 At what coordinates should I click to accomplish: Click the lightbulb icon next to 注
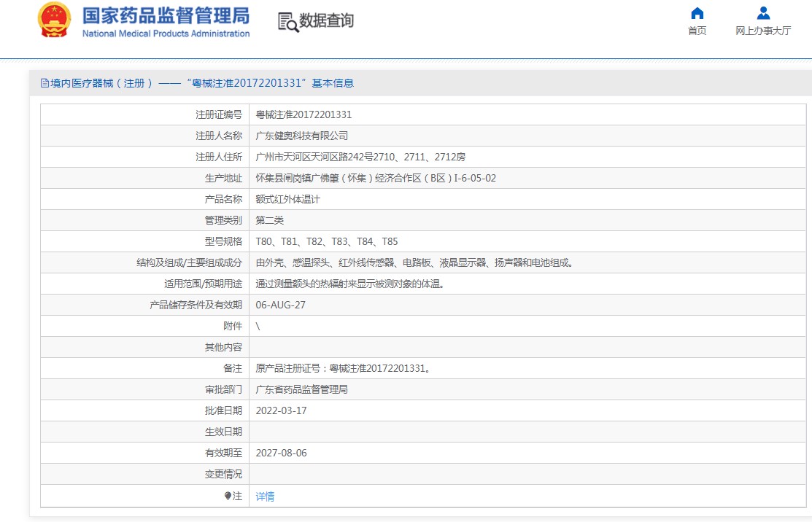228,496
